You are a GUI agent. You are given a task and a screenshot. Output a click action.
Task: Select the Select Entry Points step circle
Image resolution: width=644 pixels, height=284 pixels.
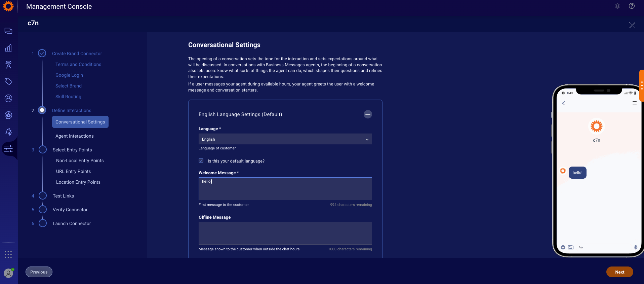[x=43, y=149]
